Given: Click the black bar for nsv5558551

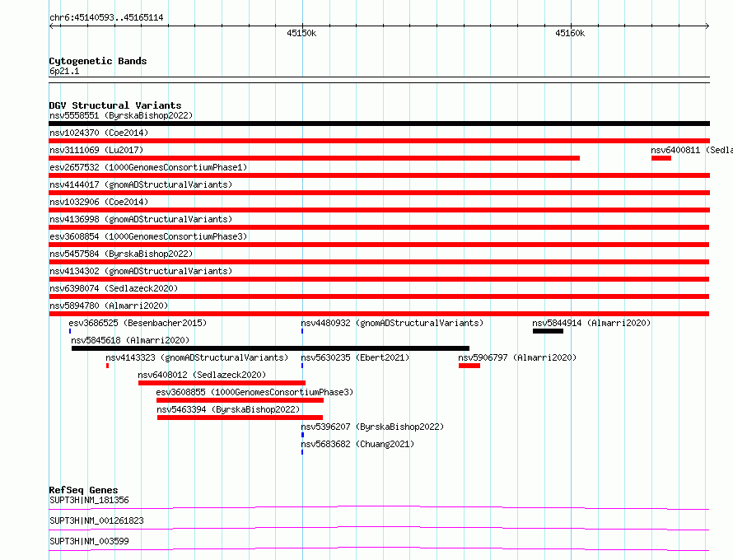Looking at the screenshot, I should coord(379,124).
